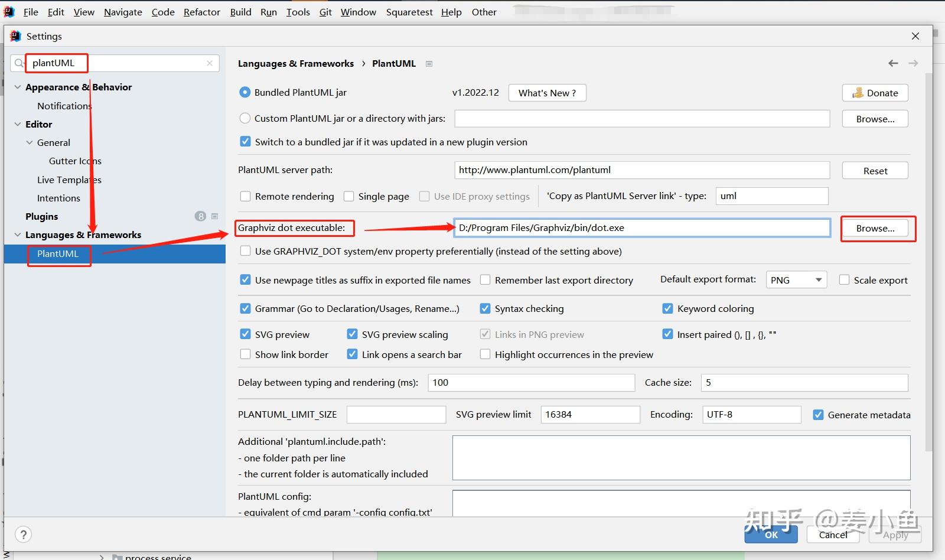The image size is (945, 560).
Task: Click the Delay between typing and rendering field
Action: pos(531,383)
